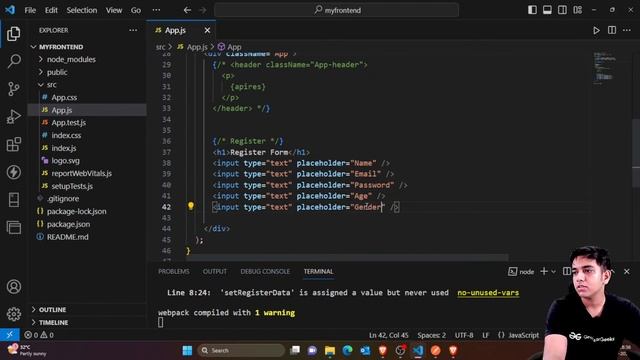Open index.js in the explorer
The height and width of the screenshot is (360, 640).
click(x=64, y=148)
